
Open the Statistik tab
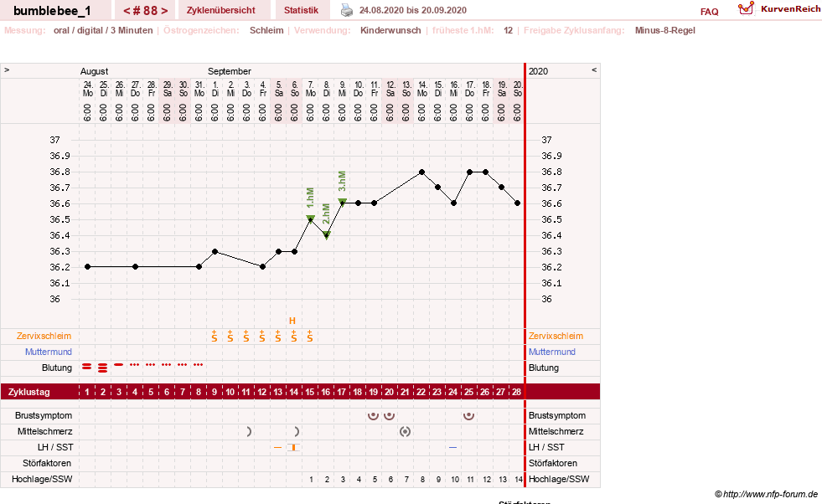click(x=301, y=10)
